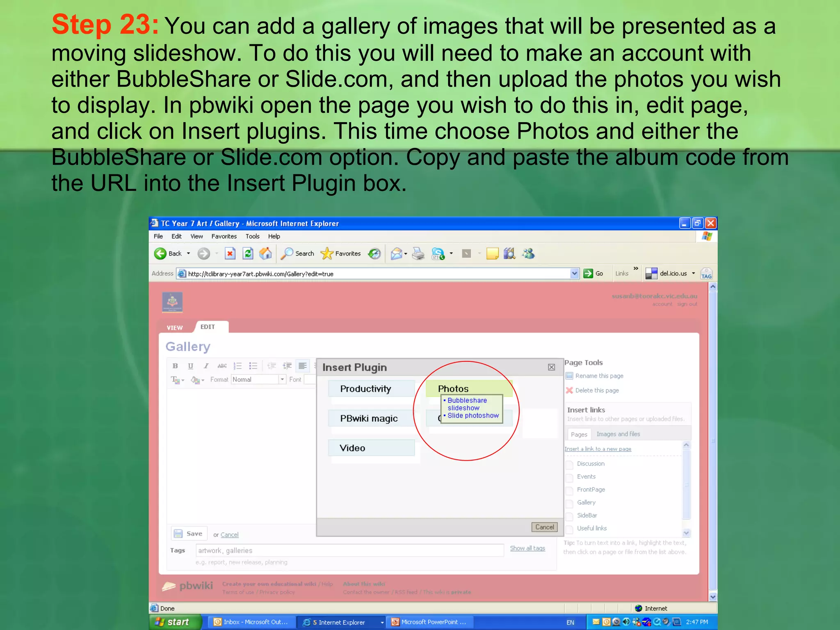840x630 pixels.
Task: Open the Back button history dropdown arrow
Action: (188, 253)
